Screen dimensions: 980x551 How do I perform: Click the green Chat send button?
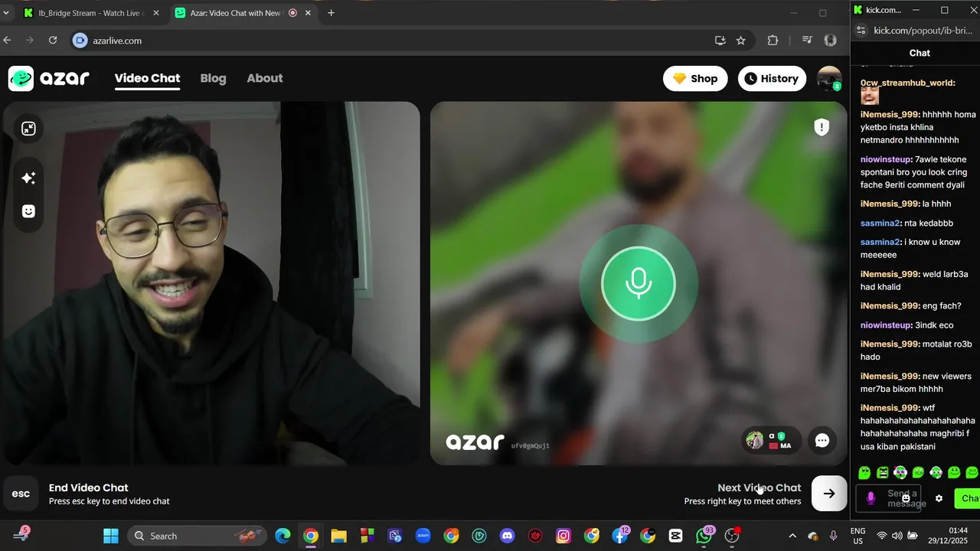tap(968, 498)
